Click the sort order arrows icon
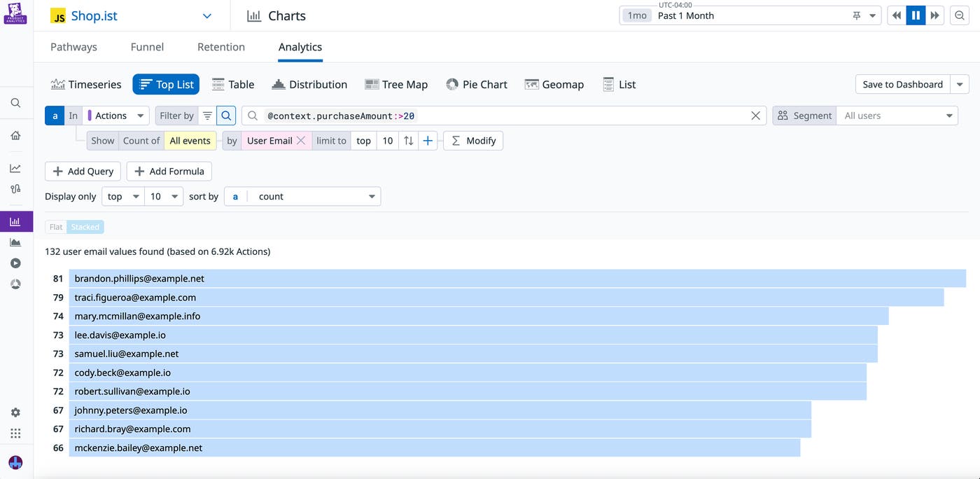The image size is (980, 479). (x=409, y=141)
